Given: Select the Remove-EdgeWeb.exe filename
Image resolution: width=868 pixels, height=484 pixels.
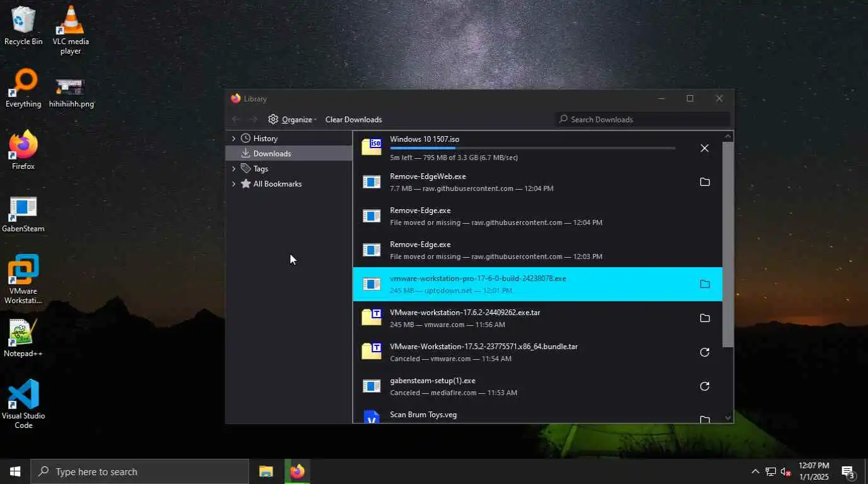Looking at the screenshot, I should (428, 176).
